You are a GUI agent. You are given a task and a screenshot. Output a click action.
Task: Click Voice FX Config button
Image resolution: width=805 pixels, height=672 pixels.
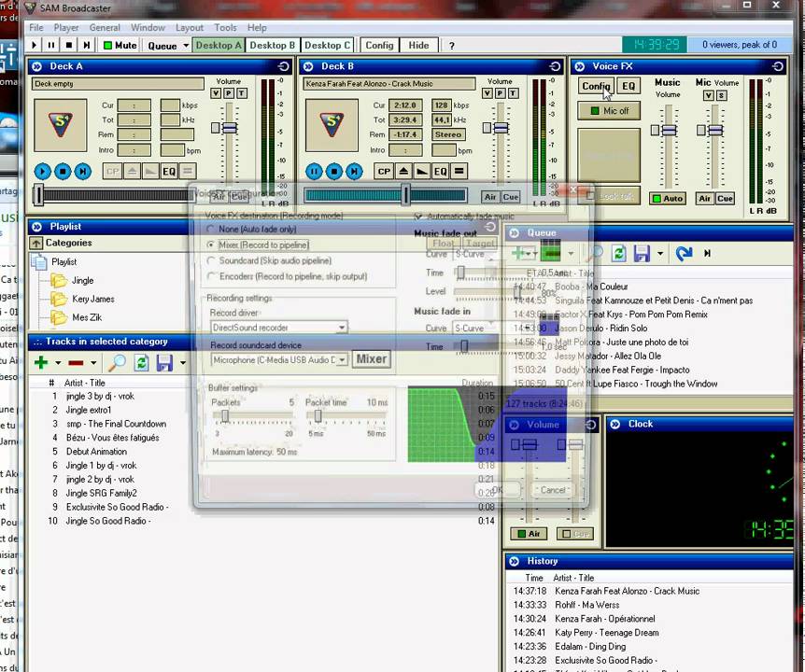pyautogui.click(x=596, y=86)
